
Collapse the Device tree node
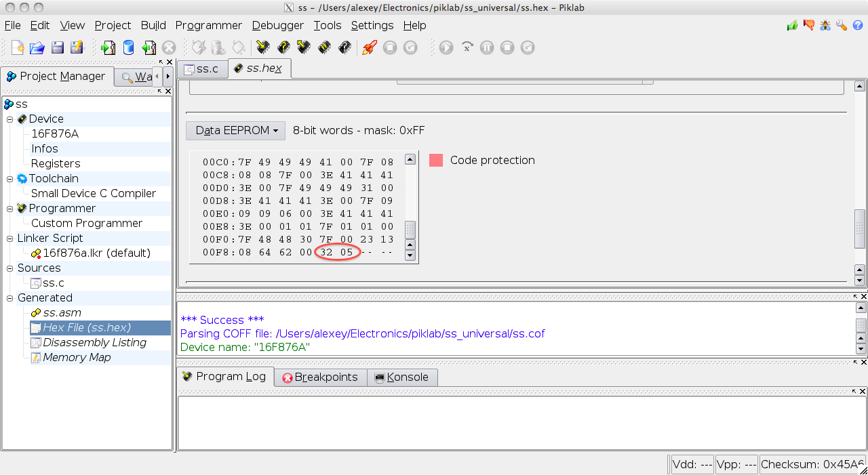(x=10, y=119)
